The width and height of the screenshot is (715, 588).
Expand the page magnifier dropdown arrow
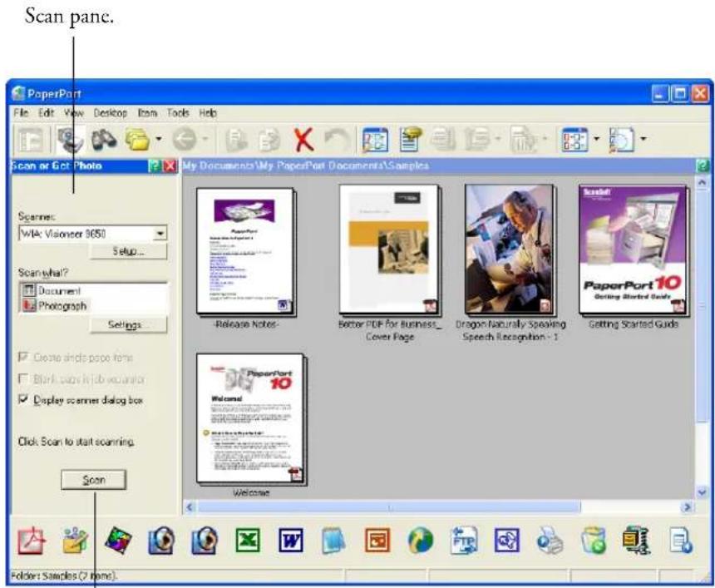[643, 138]
